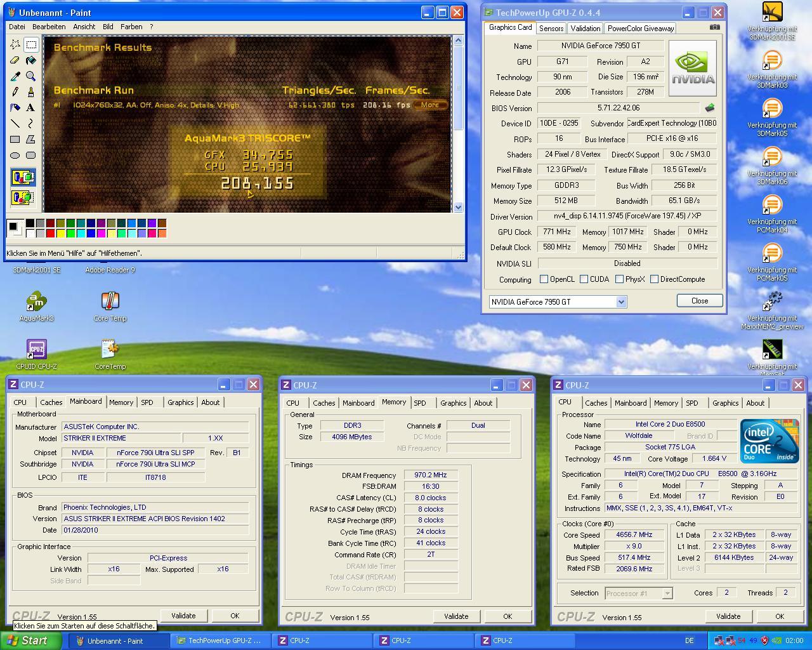Click the GPU-Z screenshot camera icon
This screenshot has height=650, width=812.
715,27
